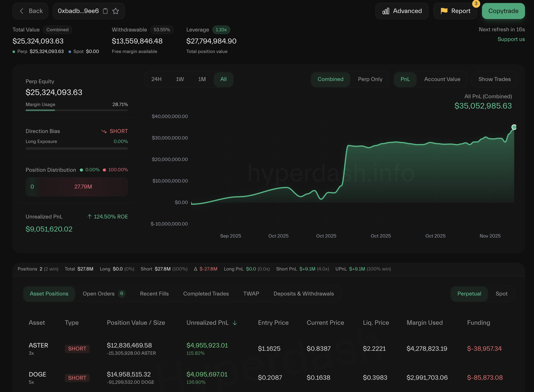Click the flag icon to report this wallet

coord(444,11)
